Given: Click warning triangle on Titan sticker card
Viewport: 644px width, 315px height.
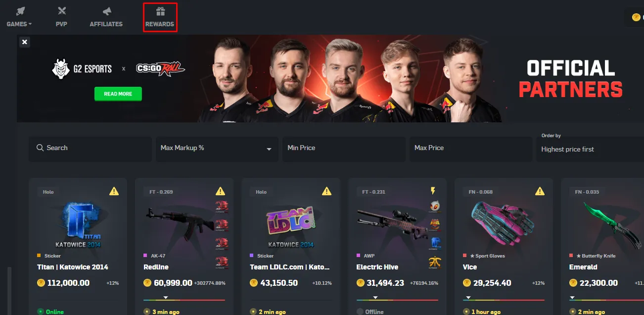Looking at the screenshot, I should click(x=114, y=191).
